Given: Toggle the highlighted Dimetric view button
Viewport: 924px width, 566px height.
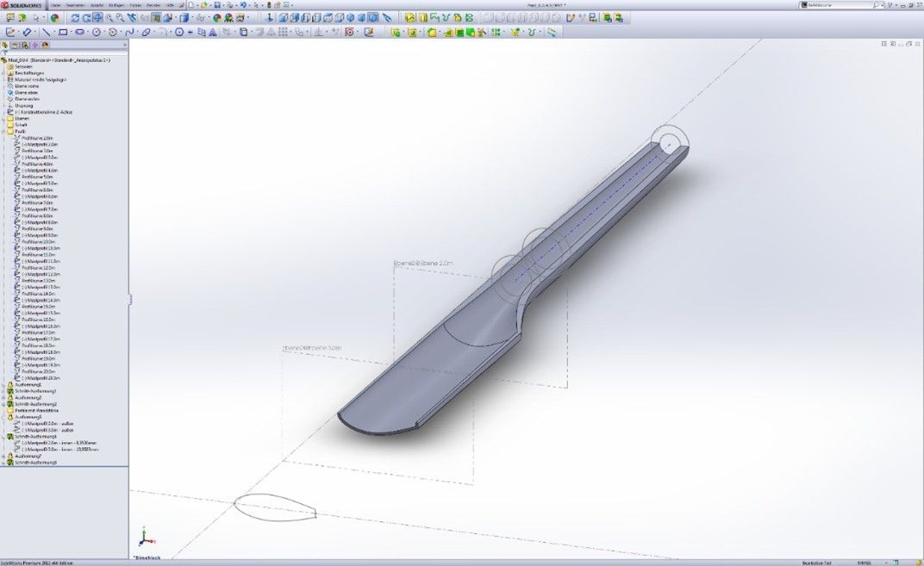Looking at the screenshot, I should pyautogui.click(x=373, y=18).
